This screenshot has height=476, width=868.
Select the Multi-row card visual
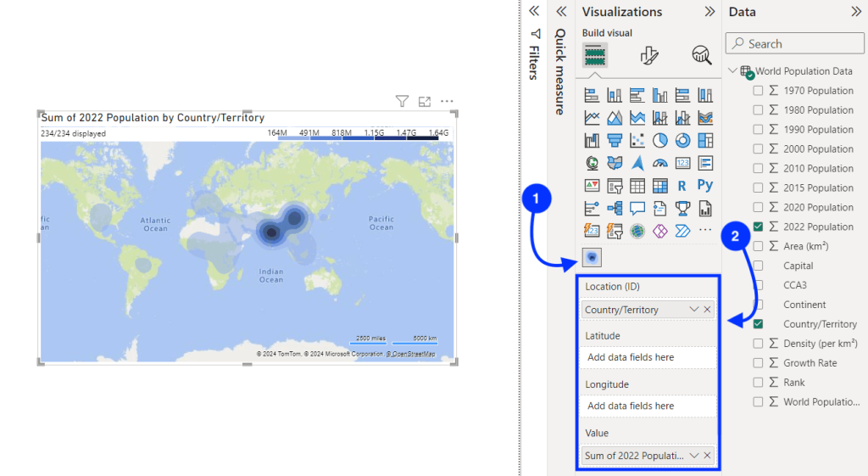705,163
